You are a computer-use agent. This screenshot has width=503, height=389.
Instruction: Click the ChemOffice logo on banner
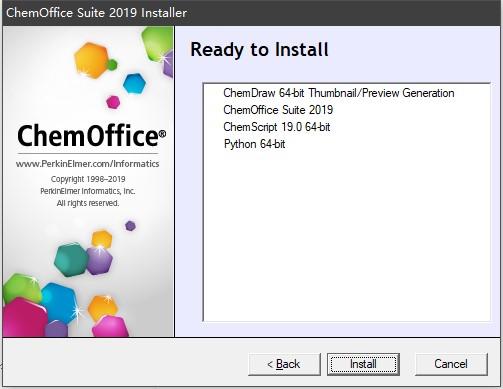coord(91,136)
